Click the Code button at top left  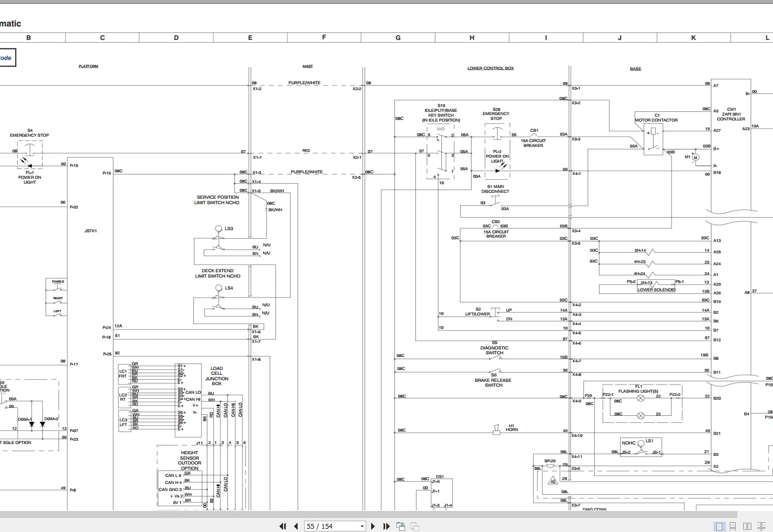[6, 58]
